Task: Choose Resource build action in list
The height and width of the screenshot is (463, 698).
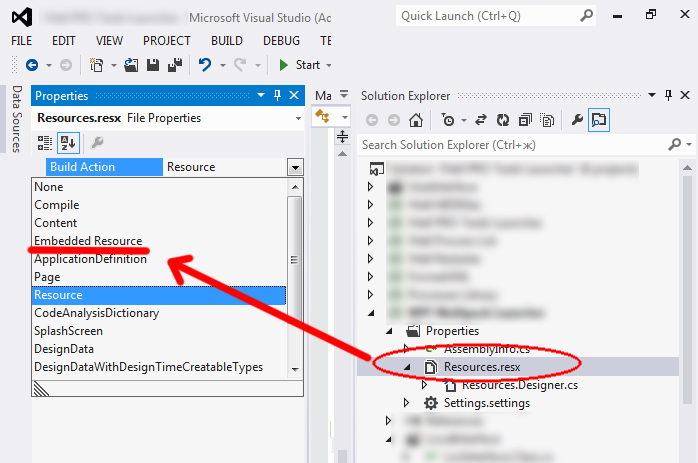Action: tap(158, 295)
